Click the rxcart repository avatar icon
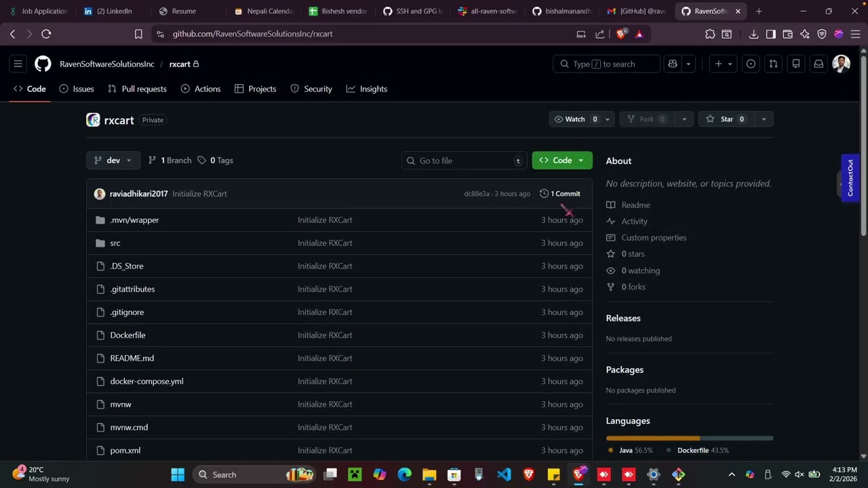 tap(93, 120)
